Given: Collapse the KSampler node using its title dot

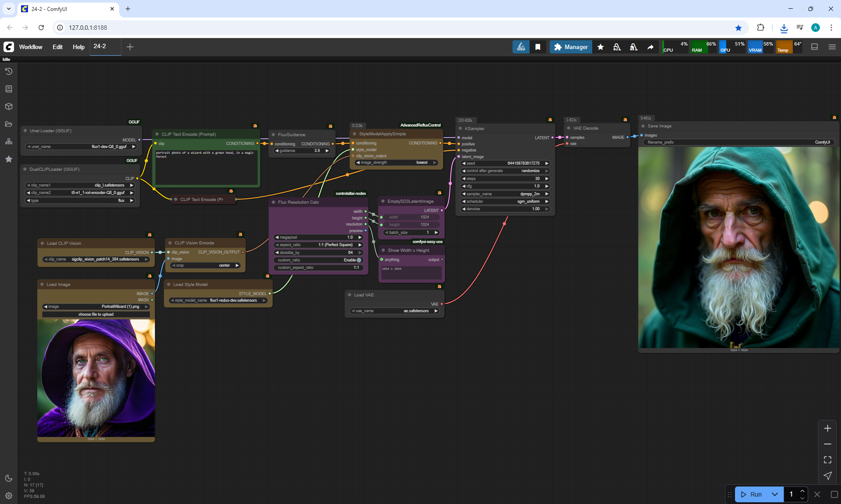Looking at the screenshot, I should tap(460, 129).
